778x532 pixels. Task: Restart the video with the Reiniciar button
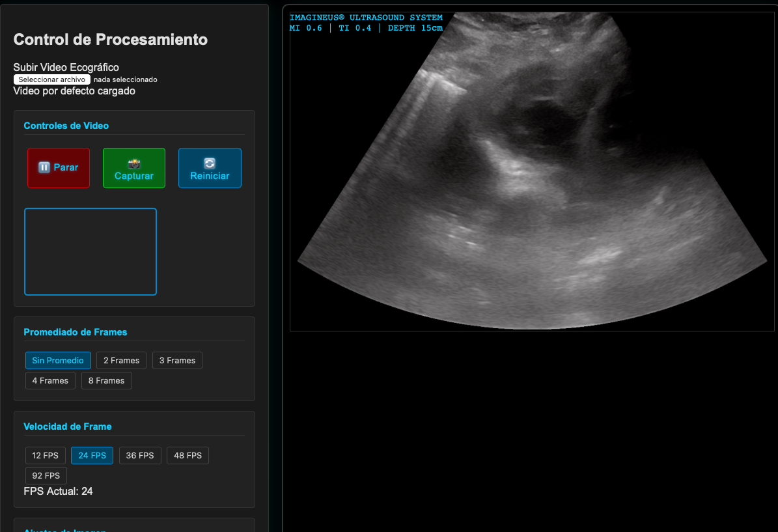pos(210,168)
